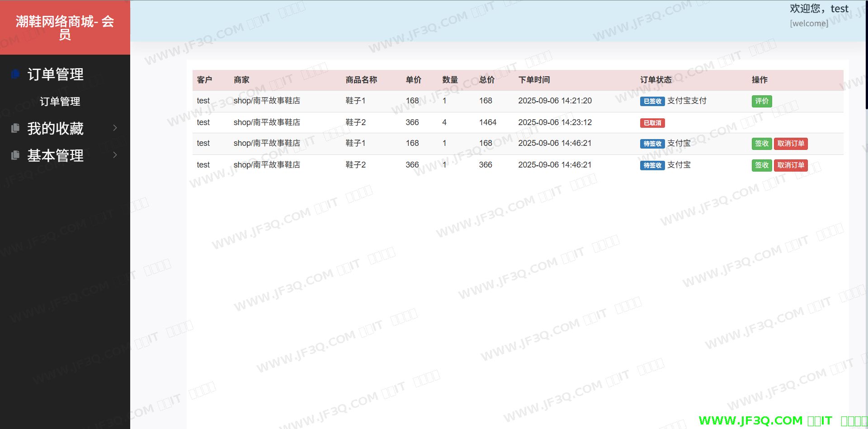The image size is (868, 429).
Task: Click the green 评价 button for first order
Action: (761, 101)
